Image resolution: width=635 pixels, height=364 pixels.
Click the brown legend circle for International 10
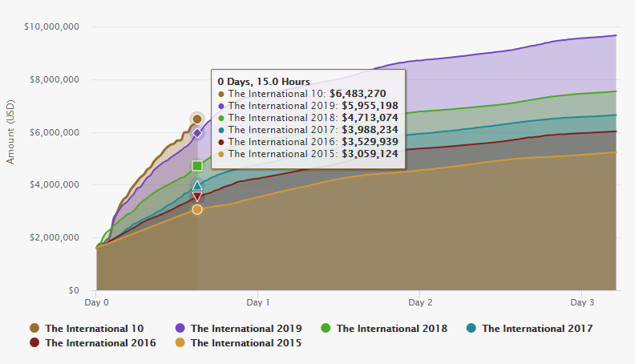[x=34, y=328]
